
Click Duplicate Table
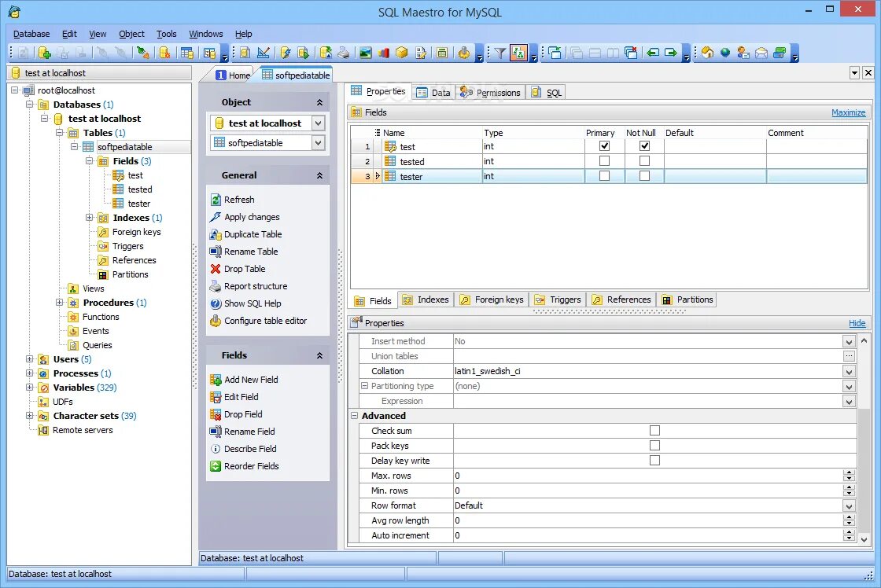pos(253,235)
